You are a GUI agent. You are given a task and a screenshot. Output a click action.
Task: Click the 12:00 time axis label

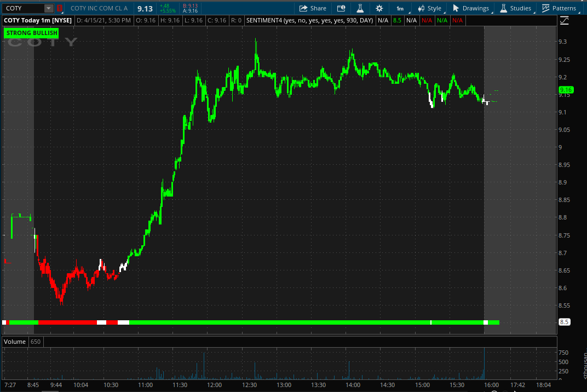215,385
